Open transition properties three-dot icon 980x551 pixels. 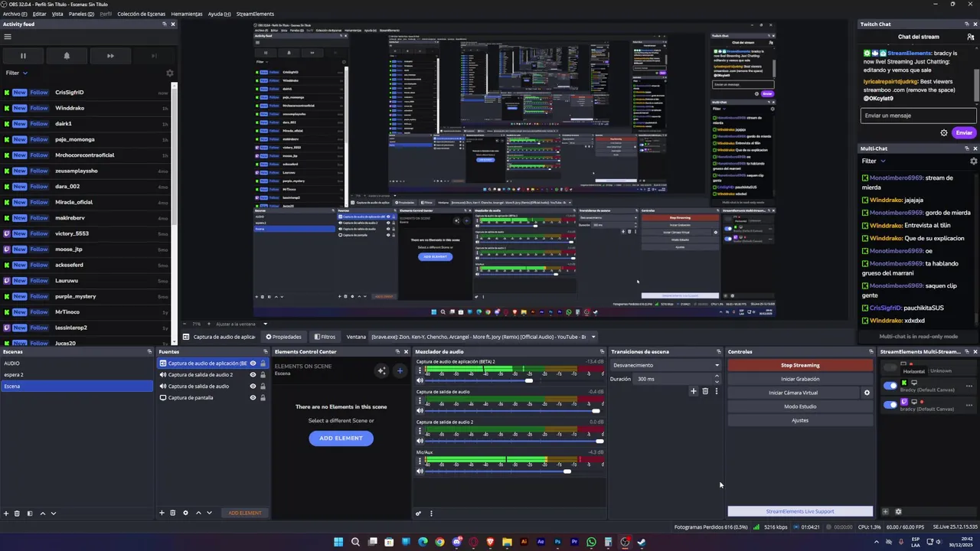tap(716, 391)
